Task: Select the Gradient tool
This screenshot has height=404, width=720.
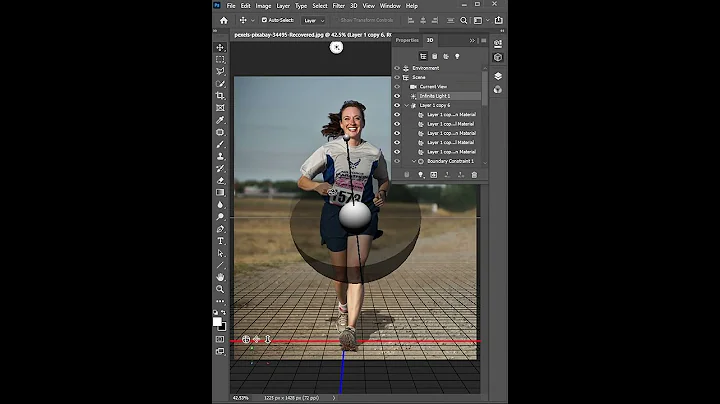Action: pyautogui.click(x=220, y=192)
